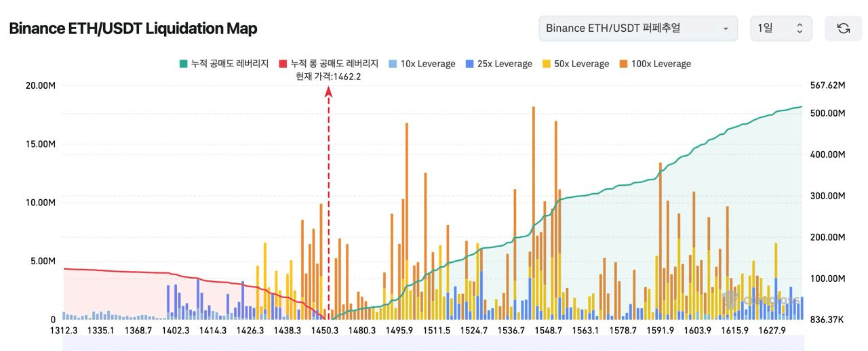Click the 현재 가격:1462.2 price label
This screenshot has height=351, width=868.
pos(328,77)
